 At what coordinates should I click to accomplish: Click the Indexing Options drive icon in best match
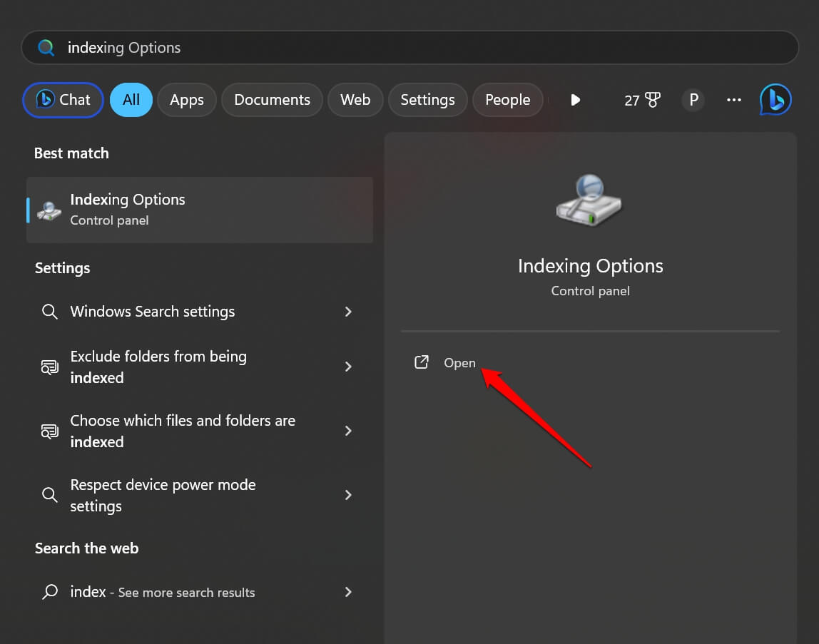tap(50, 210)
